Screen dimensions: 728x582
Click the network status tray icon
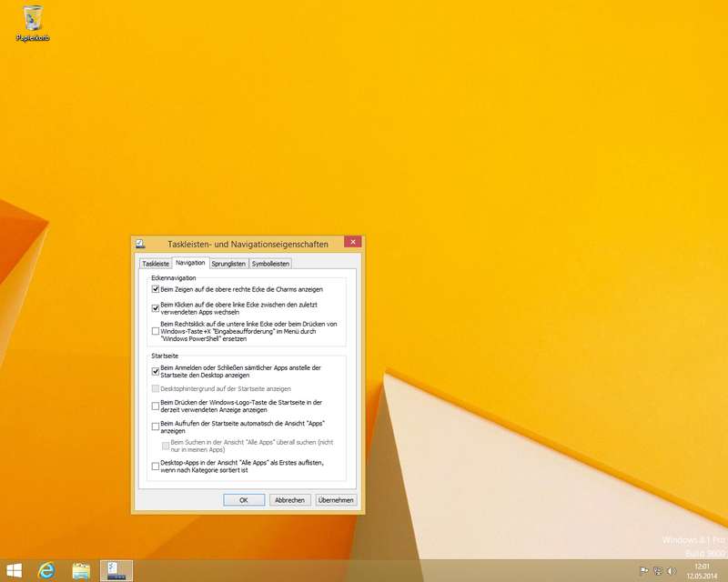click(x=657, y=571)
